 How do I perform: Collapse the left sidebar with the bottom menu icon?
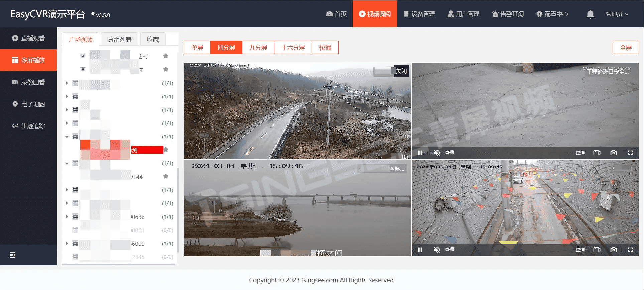click(x=13, y=255)
